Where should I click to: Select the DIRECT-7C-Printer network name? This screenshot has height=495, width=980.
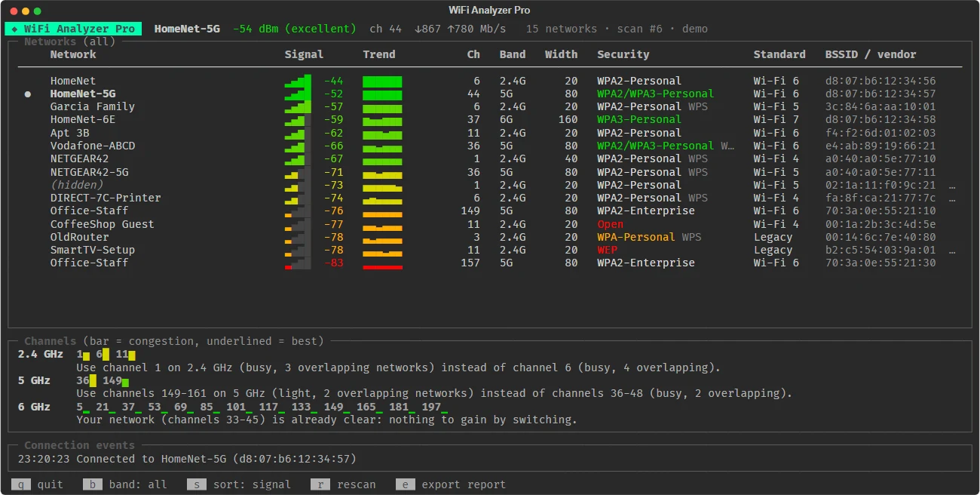tap(106, 198)
